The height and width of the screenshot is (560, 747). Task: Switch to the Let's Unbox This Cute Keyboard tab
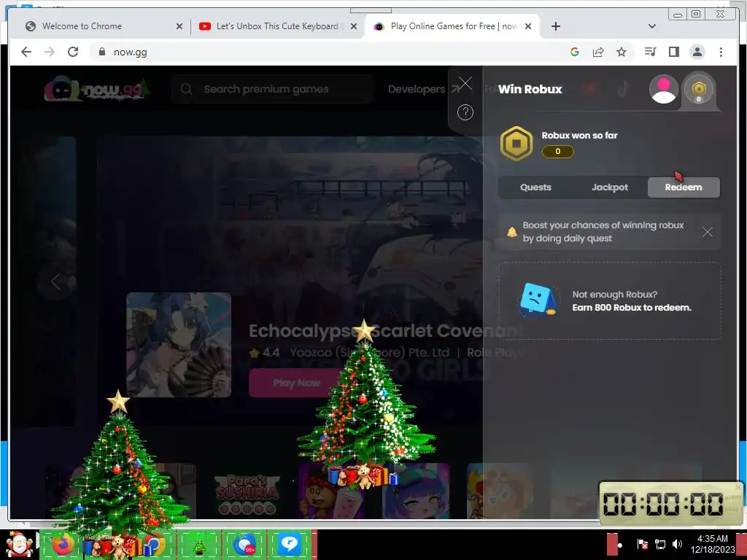pyautogui.click(x=277, y=26)
